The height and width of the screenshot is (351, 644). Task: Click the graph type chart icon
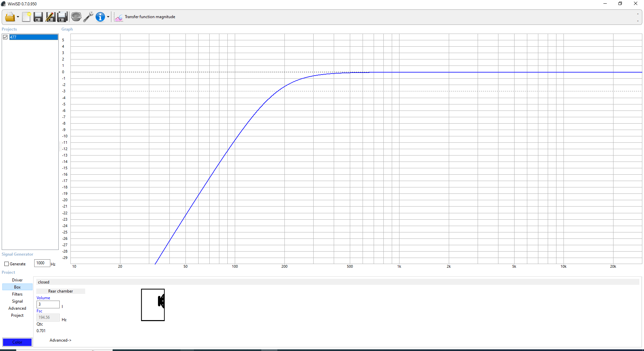118,17
